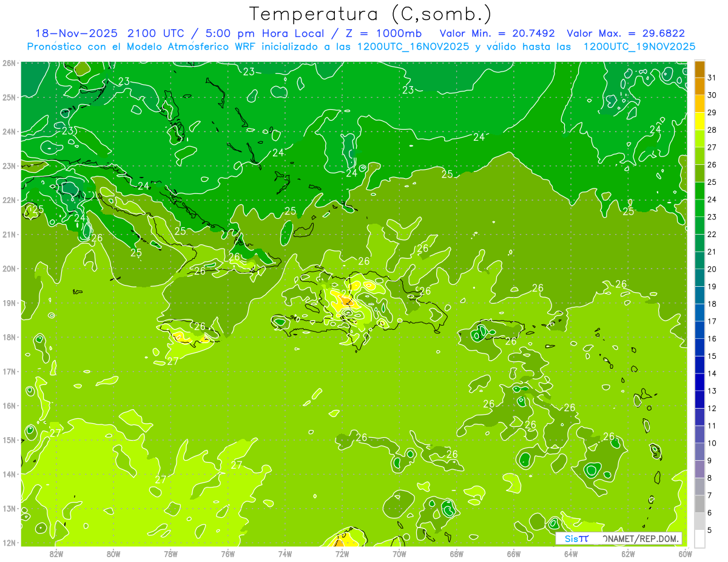728x562 pixels.
Task: Click the "15N" latitude axis label
Action: click(9, 440)
